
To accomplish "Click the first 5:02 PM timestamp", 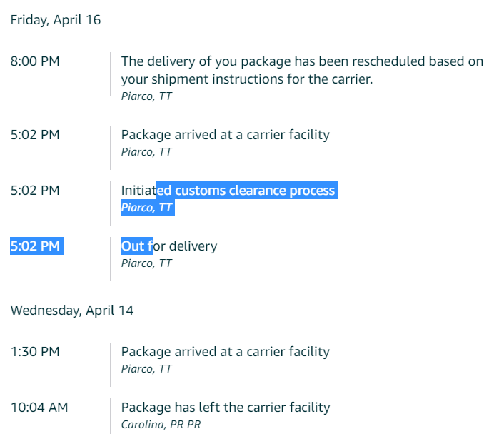I will click(x=35, y=135).
